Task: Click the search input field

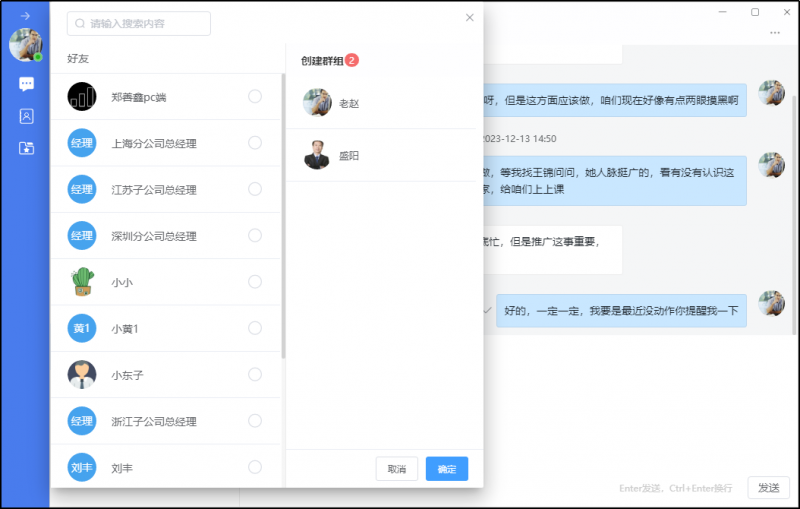Action: (145, 23)
